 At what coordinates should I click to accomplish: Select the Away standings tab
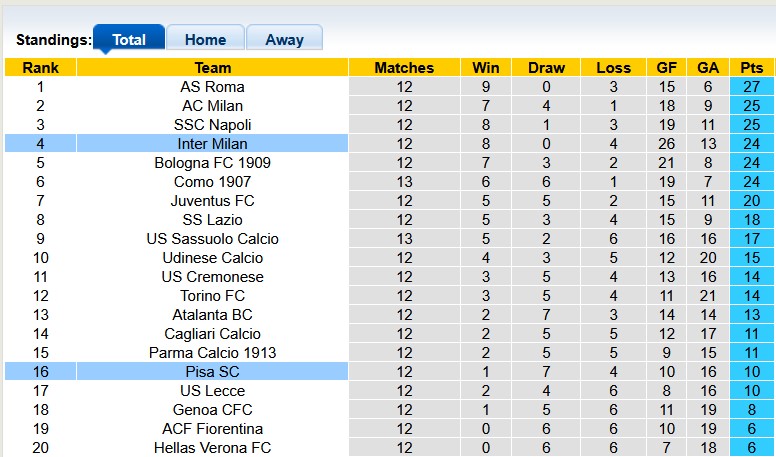click(284, 40)
